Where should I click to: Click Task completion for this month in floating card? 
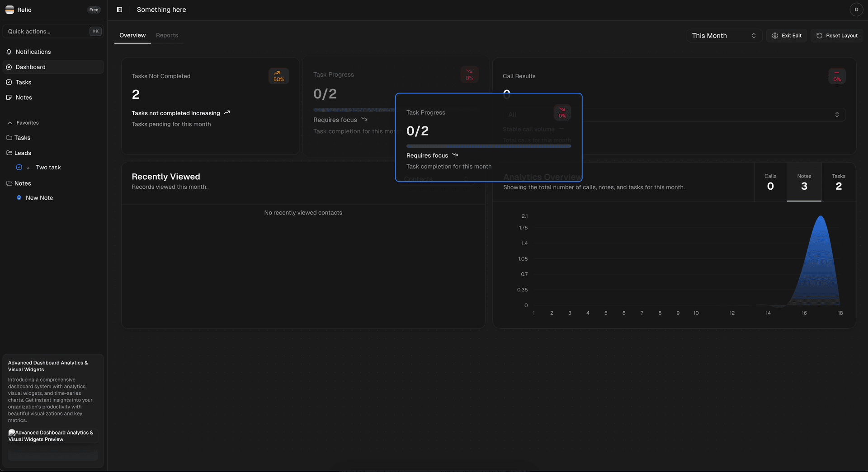pyautogui.click(x=449, y=167)
